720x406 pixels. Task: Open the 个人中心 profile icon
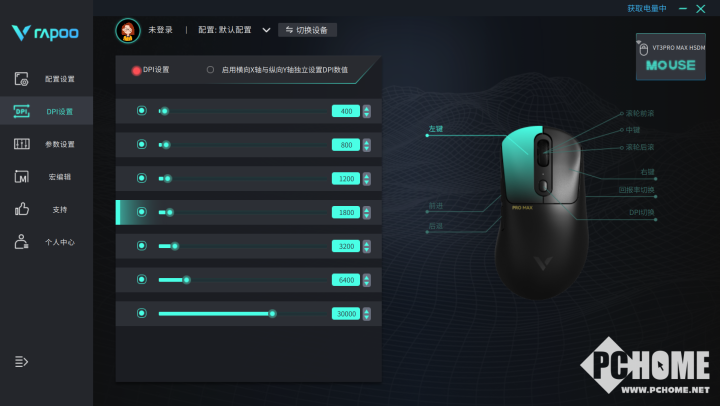click(x=21, y=242)
